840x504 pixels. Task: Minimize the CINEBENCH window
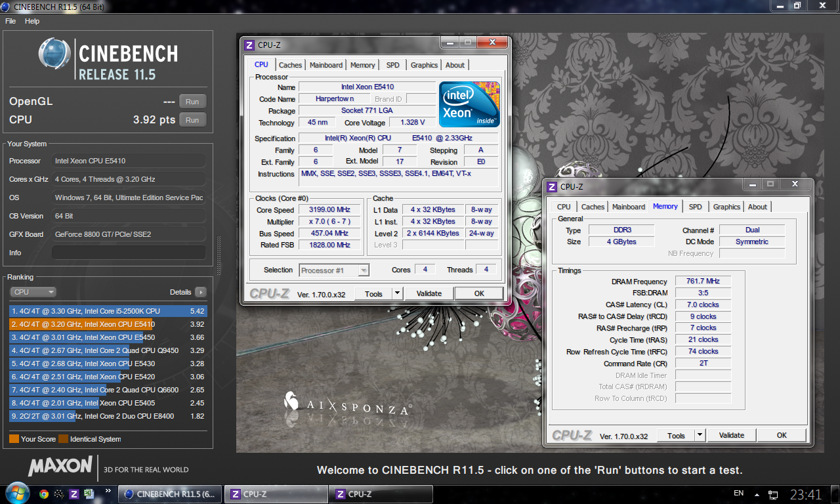pyautogui.click(x=780, y=5)
